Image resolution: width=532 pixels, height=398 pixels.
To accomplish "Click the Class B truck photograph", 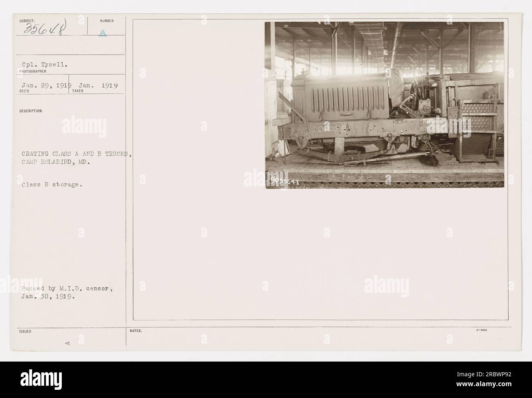I will [385, 105].
